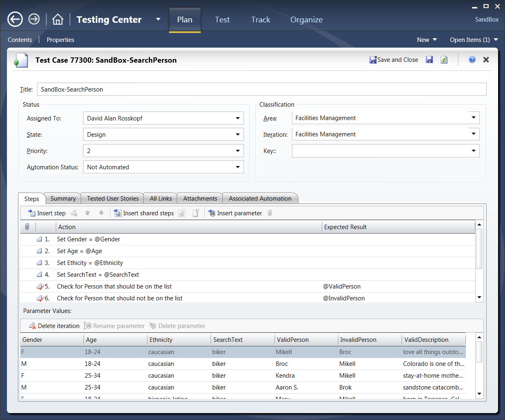Image resolution: width=505 pixels, height=420 pixels.
Task: Select the Insert shared steps icon
Action: click(x=117, y=213)
